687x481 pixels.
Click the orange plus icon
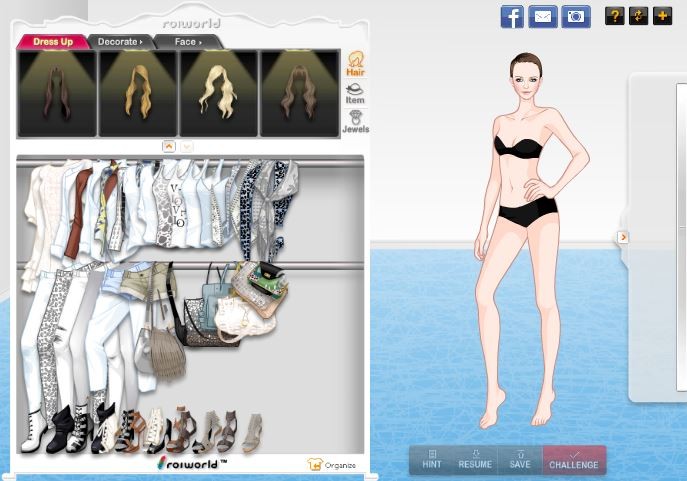(x=662, y=16)
